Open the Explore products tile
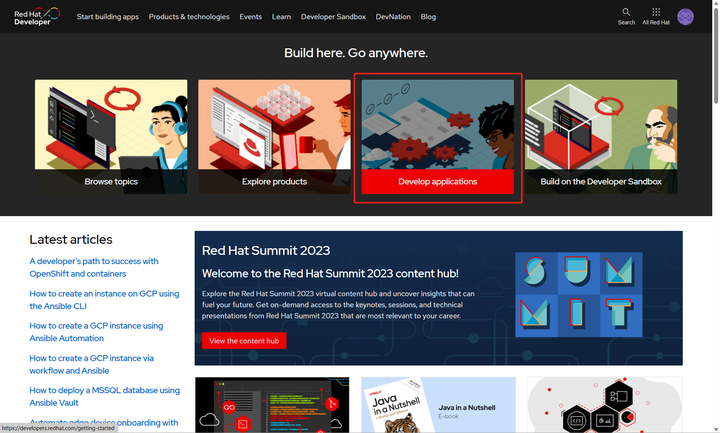Image resolution: width=720 pixels, height=433 pixels. coord(274,136)
